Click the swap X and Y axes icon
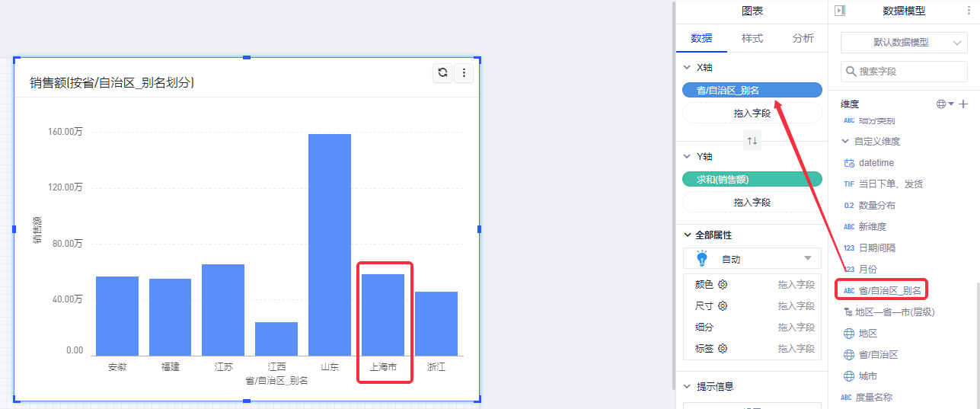The height and width of the screenshot is (409, 980). pyautogui.click(x=752, y=141)
